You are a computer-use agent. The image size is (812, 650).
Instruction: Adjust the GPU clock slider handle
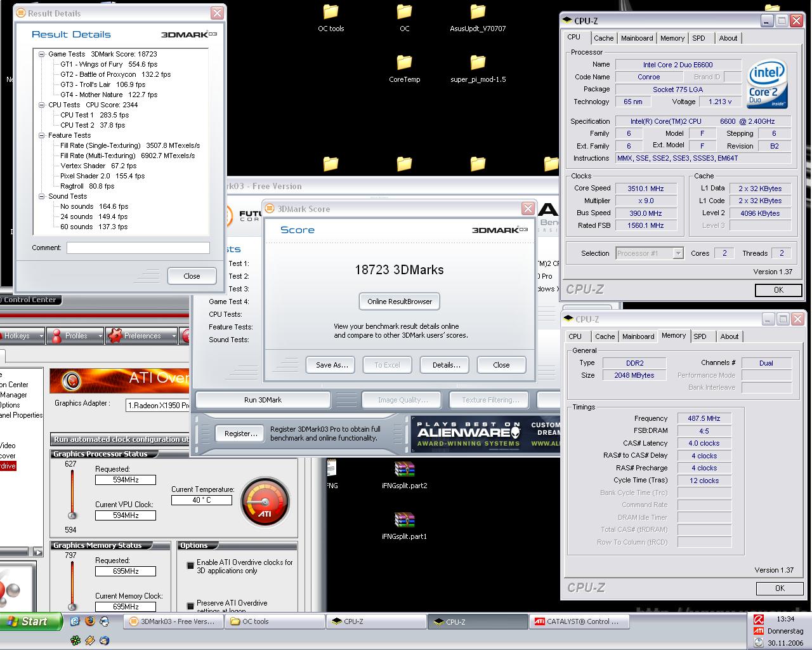pyautogui.click(x=72, y=516)
